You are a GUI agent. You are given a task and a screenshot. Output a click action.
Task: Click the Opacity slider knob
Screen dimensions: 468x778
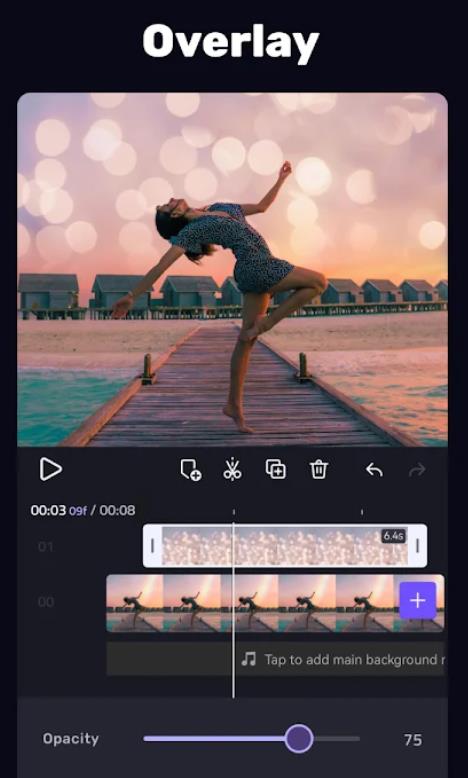click(x=299, y=739)
